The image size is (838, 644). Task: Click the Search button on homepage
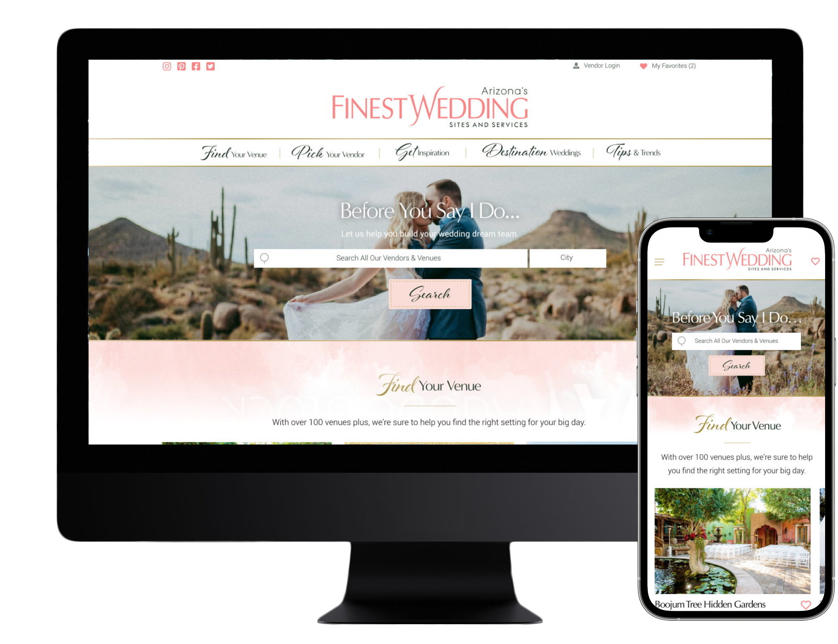click(431, 294)
